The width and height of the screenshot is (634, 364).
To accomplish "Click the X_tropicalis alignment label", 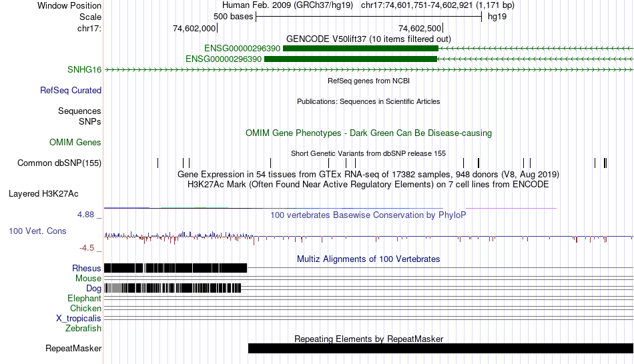I will [x=79, y=319].
